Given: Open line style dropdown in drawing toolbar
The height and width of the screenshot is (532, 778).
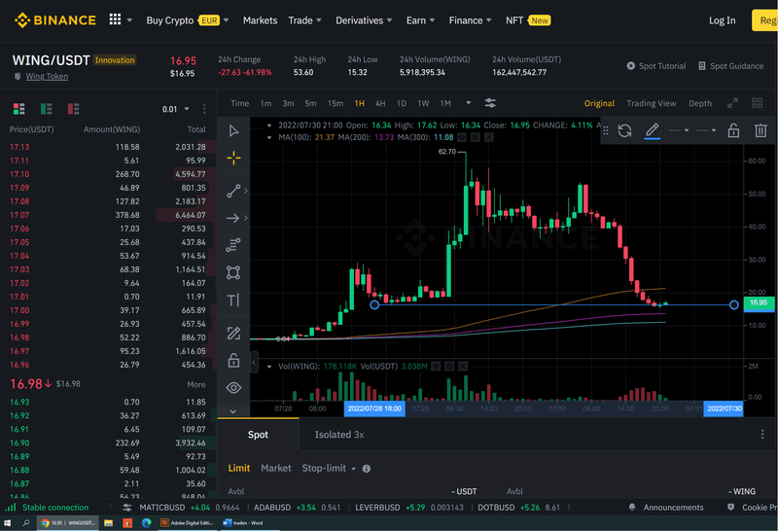Looking at the screenshot, I should (679, 130).
